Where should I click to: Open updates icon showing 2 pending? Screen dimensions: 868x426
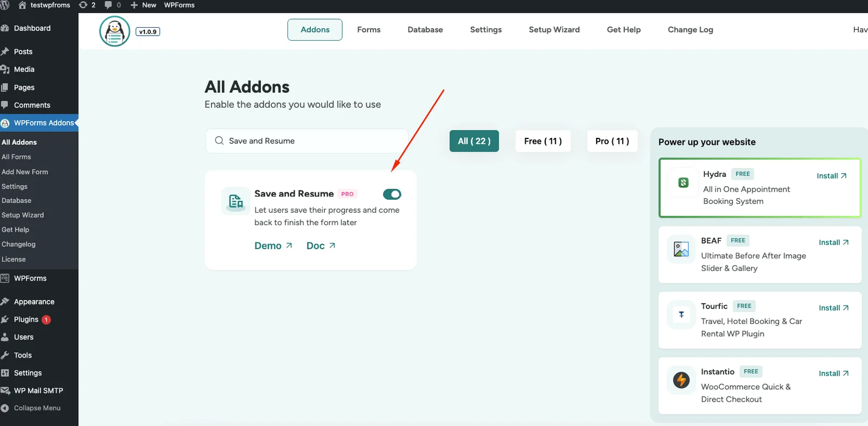[87, 5]
